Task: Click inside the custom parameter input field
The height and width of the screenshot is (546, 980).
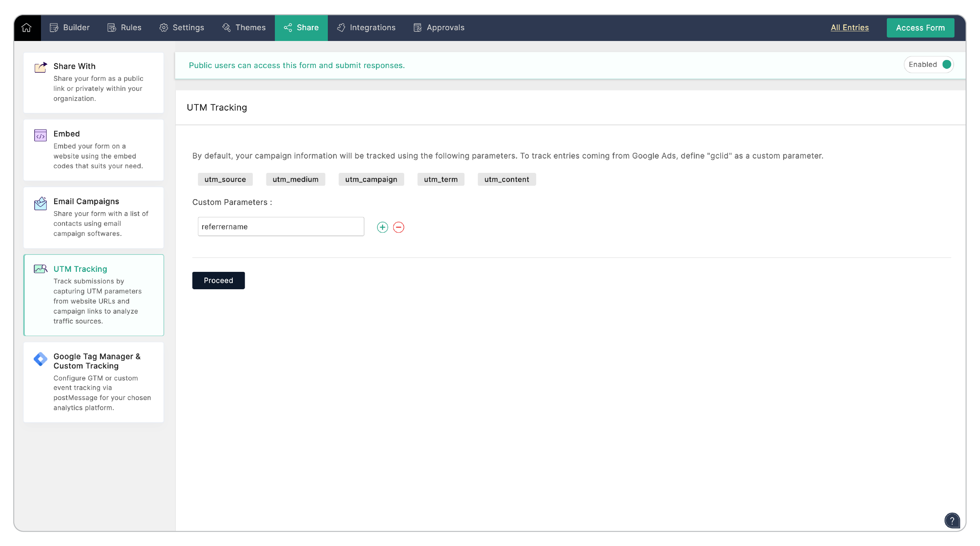Action: pos(281,227)
